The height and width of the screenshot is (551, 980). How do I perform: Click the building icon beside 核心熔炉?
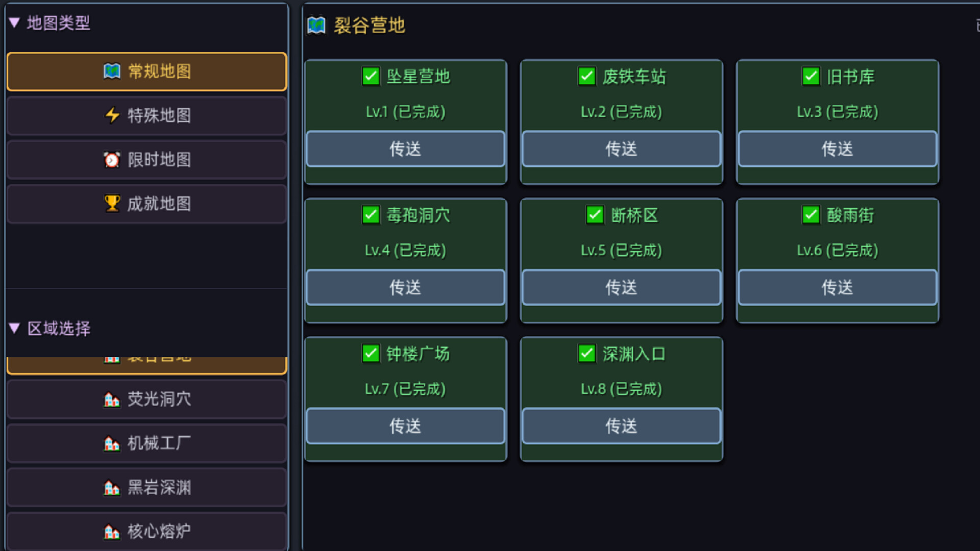click(112, 531)
